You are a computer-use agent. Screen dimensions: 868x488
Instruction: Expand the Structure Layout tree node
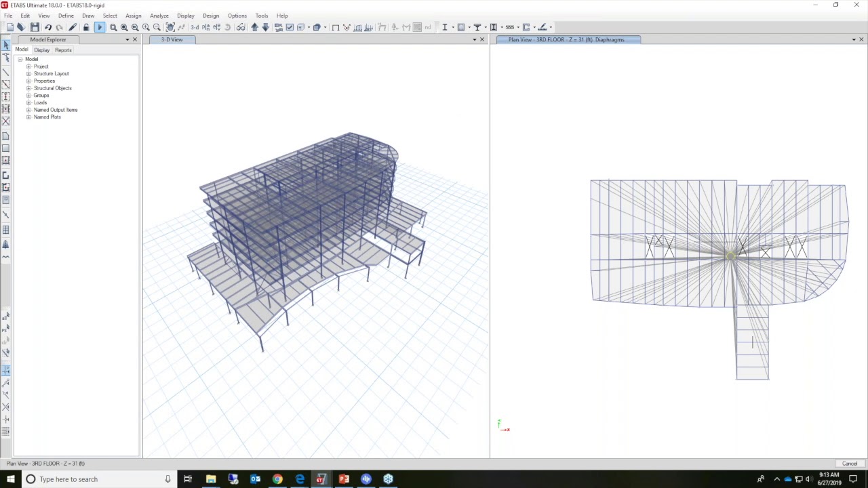coord(28,74)
